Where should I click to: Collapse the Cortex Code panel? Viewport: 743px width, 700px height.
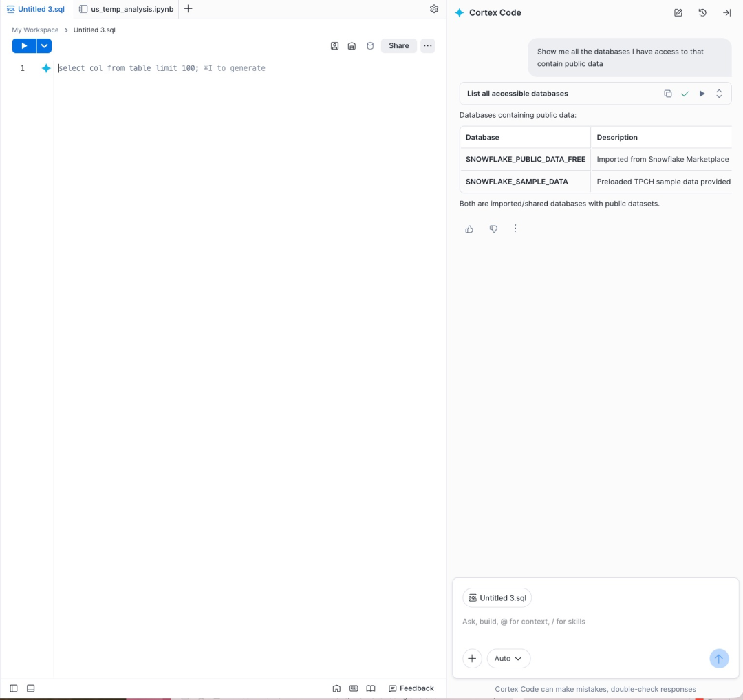pos(726,13)
